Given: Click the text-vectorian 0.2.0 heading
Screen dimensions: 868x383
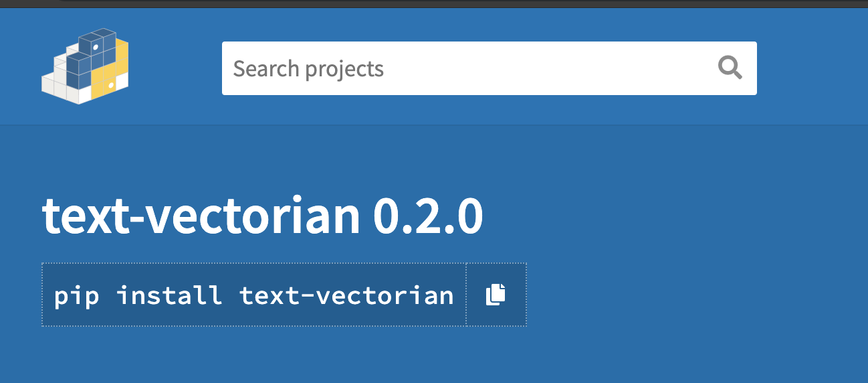Looking at the screenshot, I should tap(262, 216).
